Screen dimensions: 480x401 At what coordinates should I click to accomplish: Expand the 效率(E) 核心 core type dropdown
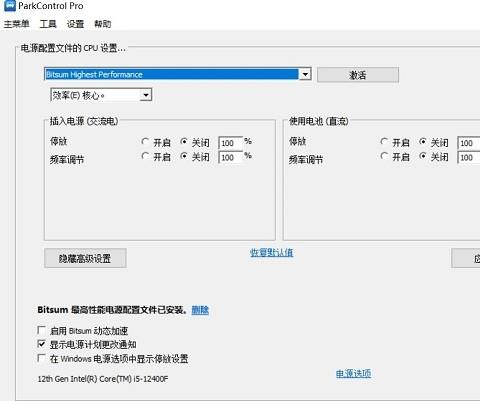click(145, 95)
